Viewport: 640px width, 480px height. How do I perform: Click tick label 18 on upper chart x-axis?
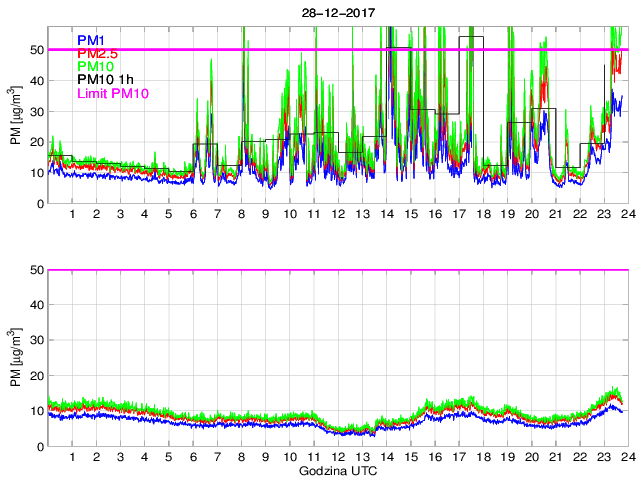[x=483, y=215]
